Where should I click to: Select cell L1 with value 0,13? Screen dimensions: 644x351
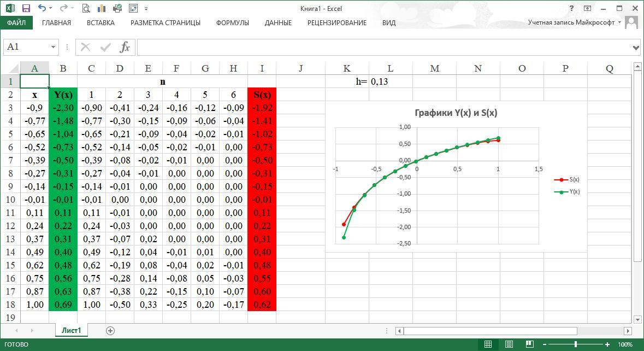click(x=390, y=81)
